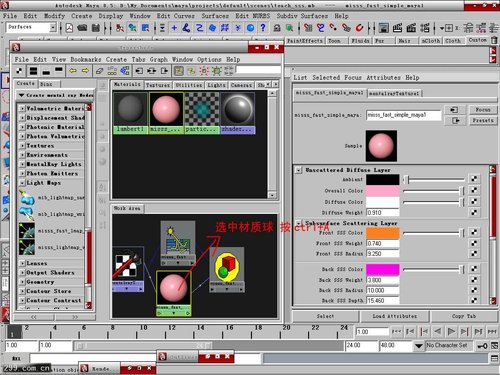Expand Textures category in create bar

click(x=23, y=146)
